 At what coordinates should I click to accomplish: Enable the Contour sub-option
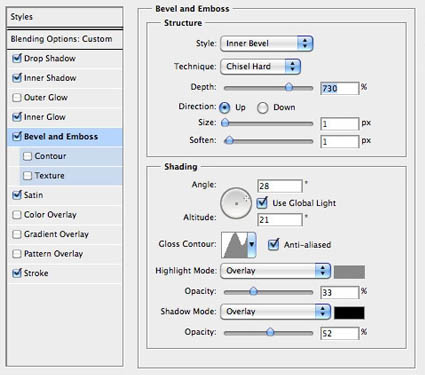(x=27, y=156)
